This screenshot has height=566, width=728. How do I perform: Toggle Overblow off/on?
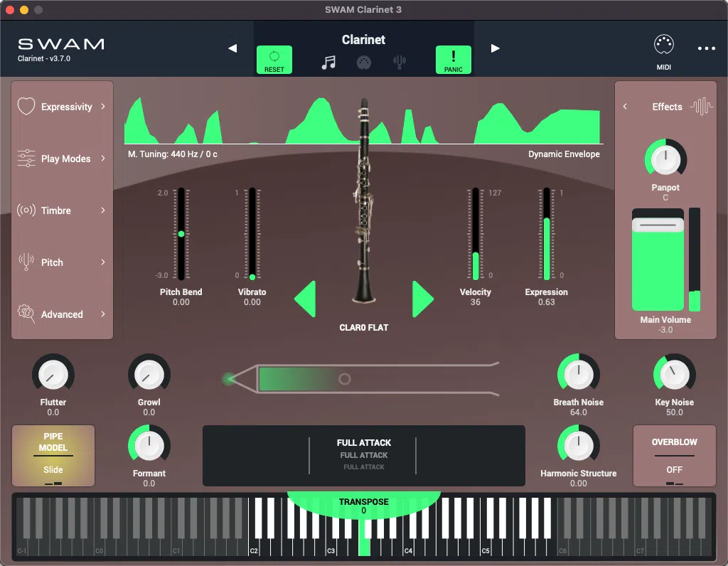[674, 456]
